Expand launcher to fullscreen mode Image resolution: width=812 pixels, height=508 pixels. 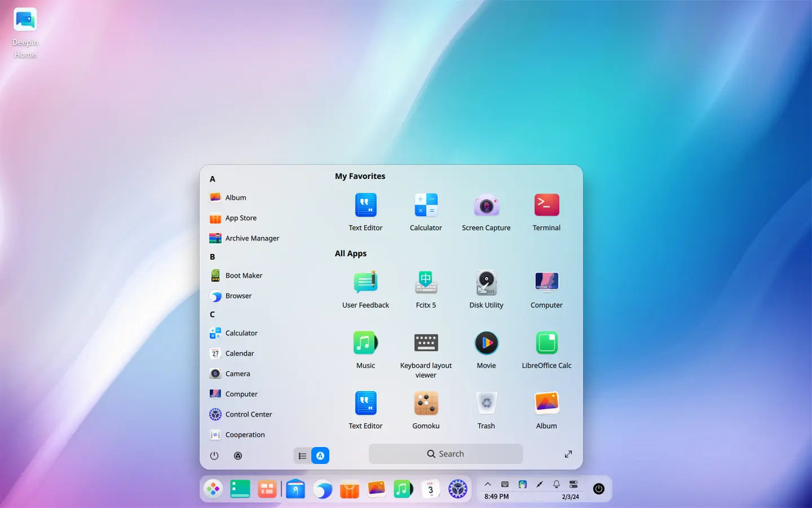[568, 454]
